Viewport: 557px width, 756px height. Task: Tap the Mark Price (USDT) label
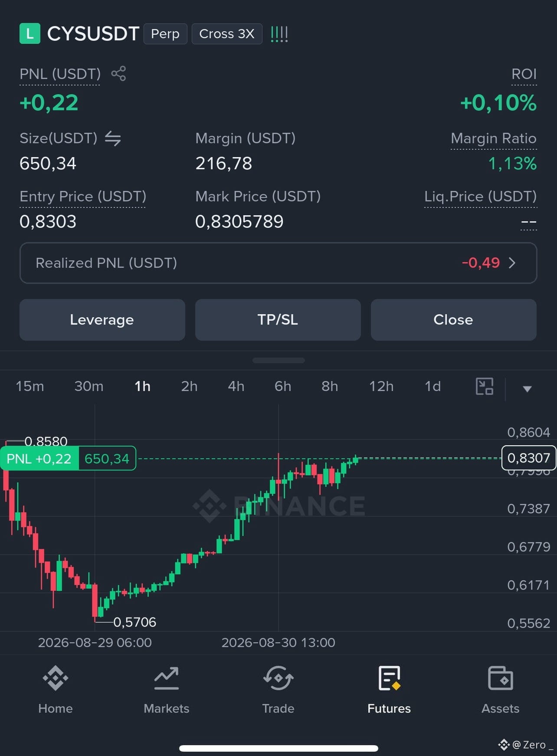point(258,197)
